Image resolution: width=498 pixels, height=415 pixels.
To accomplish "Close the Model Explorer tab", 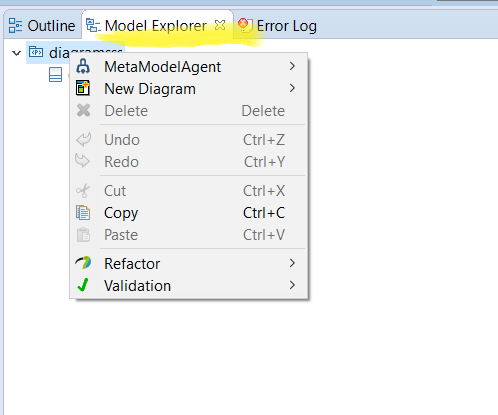I will 220,25.
